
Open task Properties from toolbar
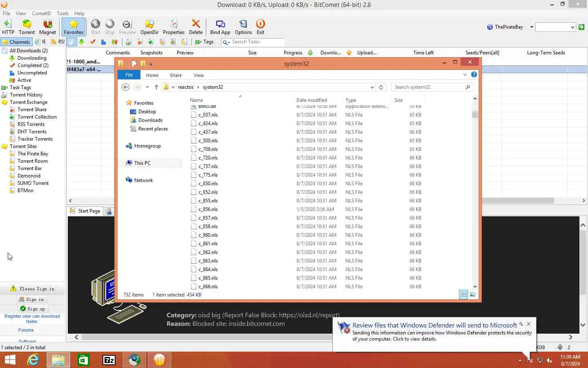(x=174, y=27)
